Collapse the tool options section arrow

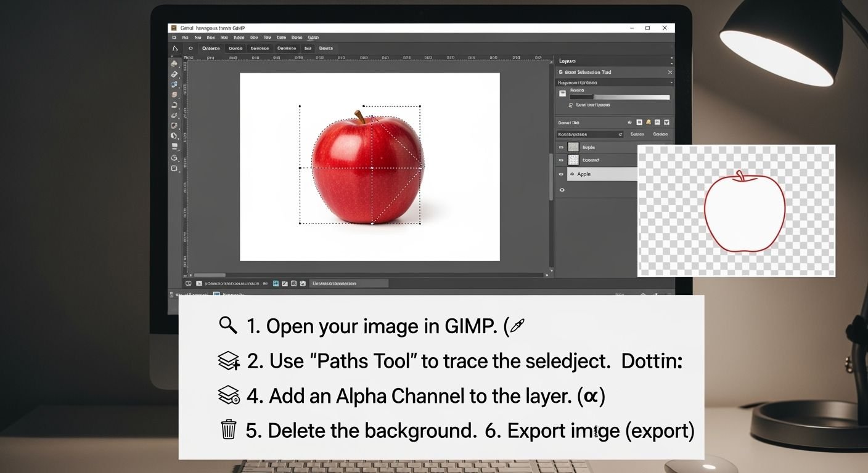(671, 83)
